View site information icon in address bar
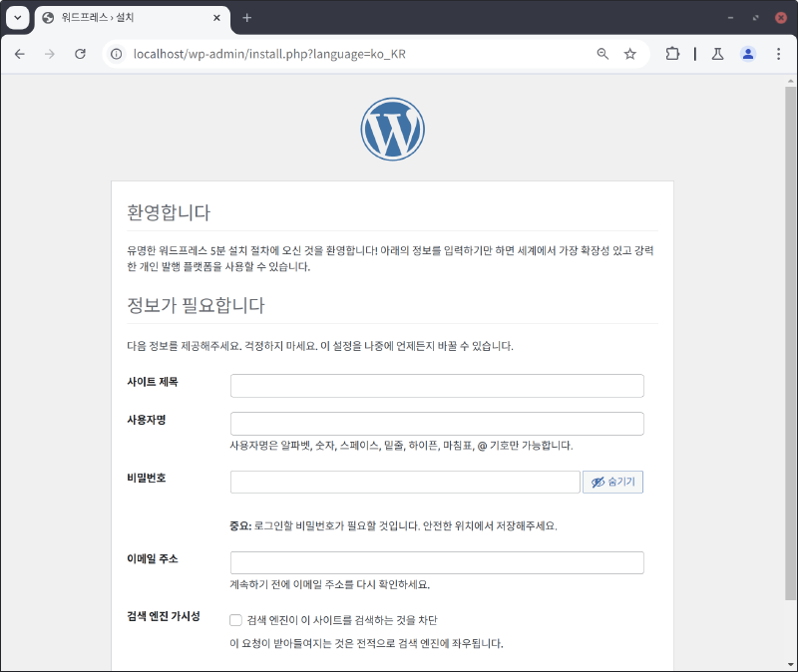The image size is (798, 672). tap(117, 54)
